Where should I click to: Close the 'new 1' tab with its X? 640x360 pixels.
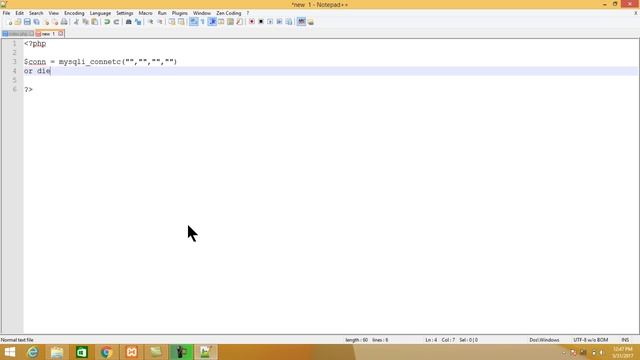point(61,33)
